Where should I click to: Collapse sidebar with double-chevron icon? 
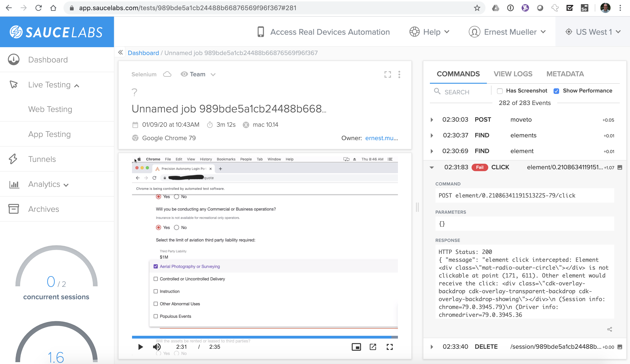pyautogui.click(x=120, y=52)
